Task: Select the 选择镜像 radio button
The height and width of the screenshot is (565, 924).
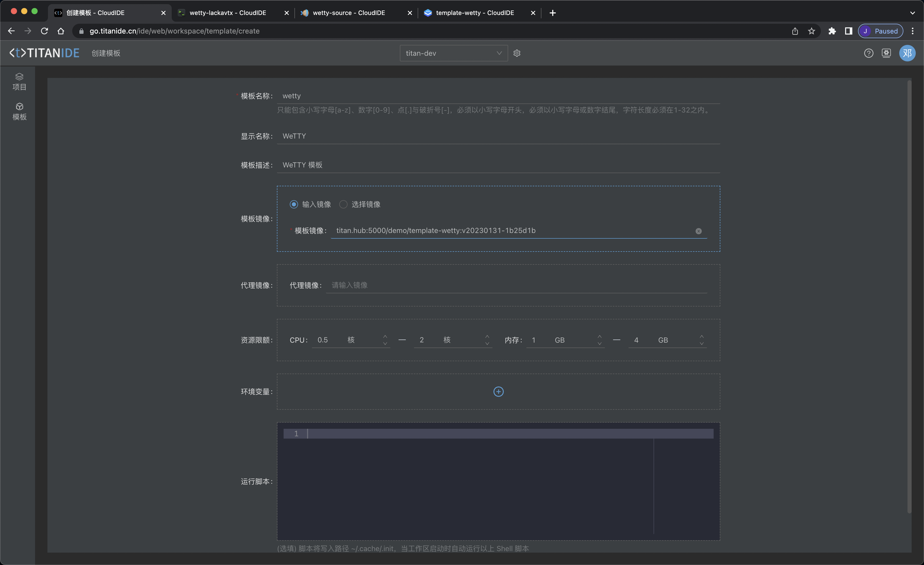Action: click(343, 205)
